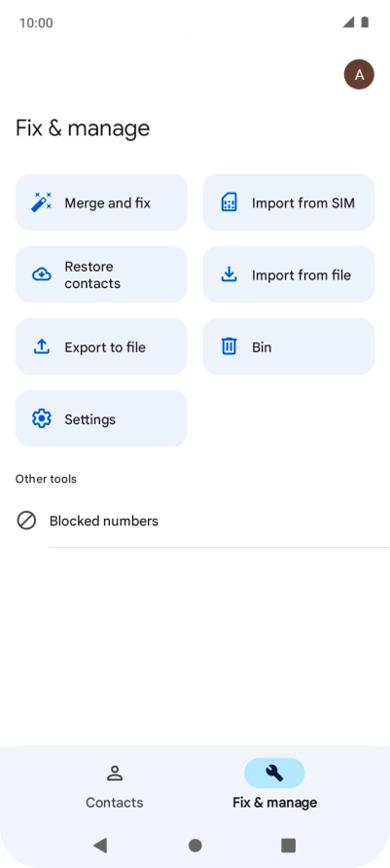Screen dimensions: 390x868
Task: Tap the person icon in bottom navigation
Action: pos(115,773)
